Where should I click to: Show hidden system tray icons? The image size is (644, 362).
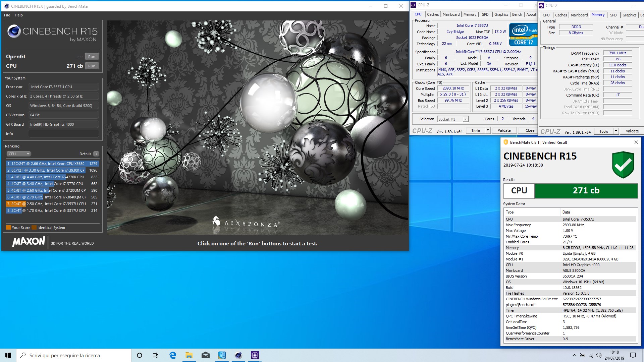pos(574,355)
